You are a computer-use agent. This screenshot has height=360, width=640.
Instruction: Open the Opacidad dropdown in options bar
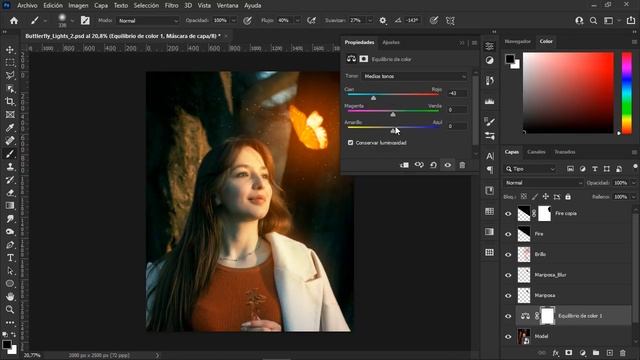click(x=233, y=20)
